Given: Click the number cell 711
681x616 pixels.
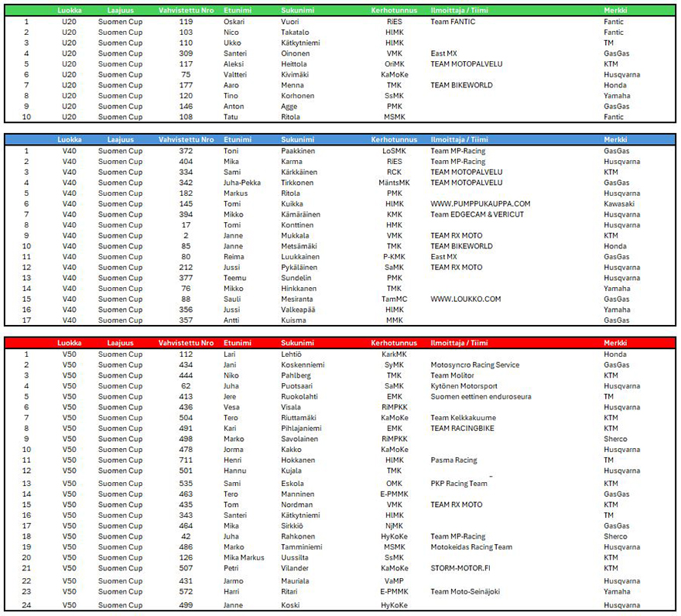Looking at the screenshot, I should [186, 460].
